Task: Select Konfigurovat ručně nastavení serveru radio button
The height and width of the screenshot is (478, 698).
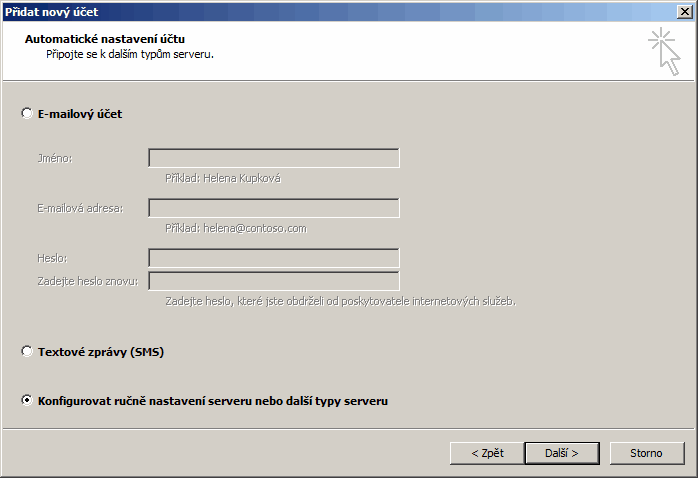Action: pyautogui.click(x=27, y=401)
